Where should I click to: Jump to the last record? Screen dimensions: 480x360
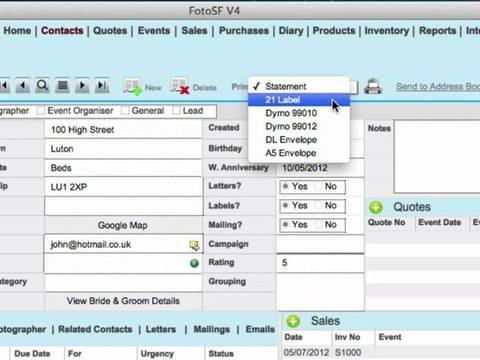pos(102,86)
